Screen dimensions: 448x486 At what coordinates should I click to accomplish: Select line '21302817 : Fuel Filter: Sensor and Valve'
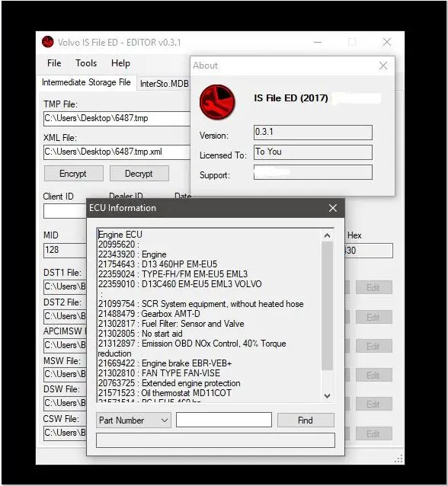(x=171, y=324)
